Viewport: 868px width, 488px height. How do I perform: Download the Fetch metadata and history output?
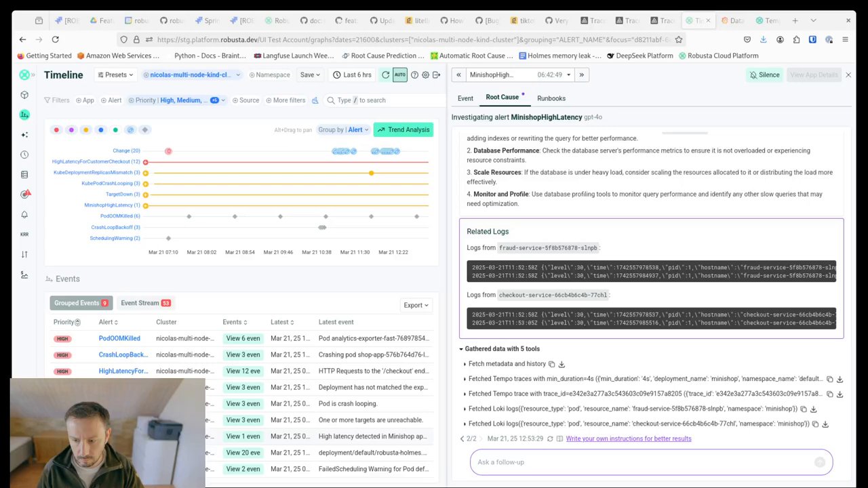tap(561, 364)
